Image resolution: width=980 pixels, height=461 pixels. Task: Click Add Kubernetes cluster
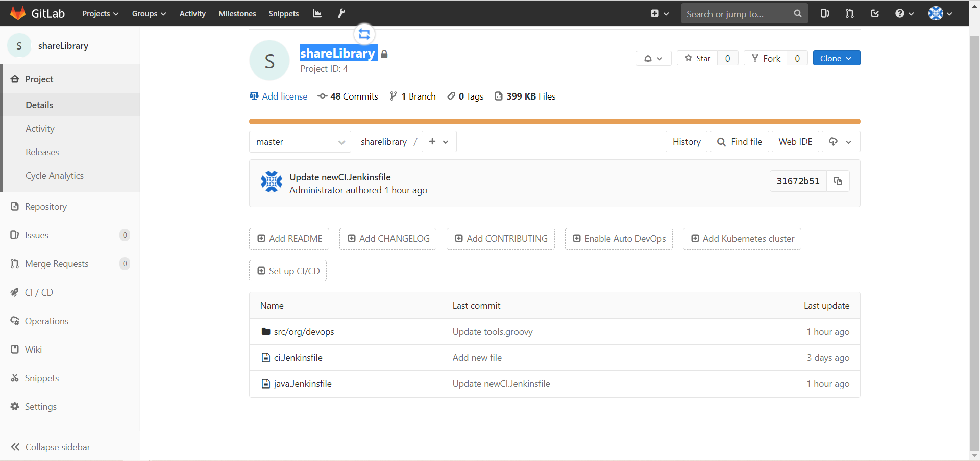pyautogui.click(x=742, y=239)
